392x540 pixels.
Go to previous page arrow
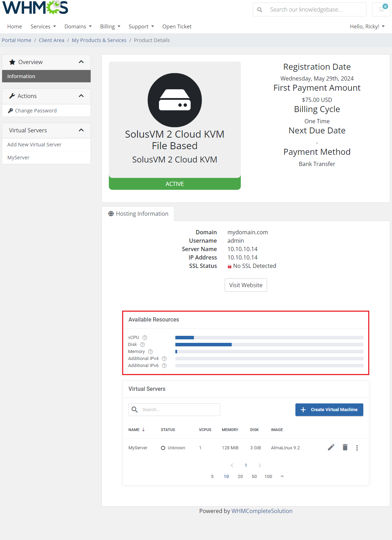(x=232, y=465)
